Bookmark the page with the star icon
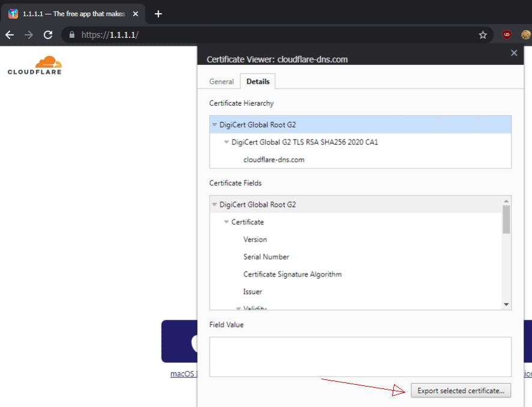 [483, 35]
